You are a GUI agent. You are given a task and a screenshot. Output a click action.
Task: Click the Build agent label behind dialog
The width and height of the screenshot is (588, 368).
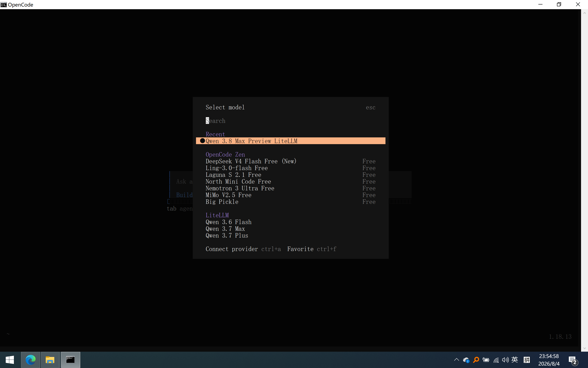(184, 195)
